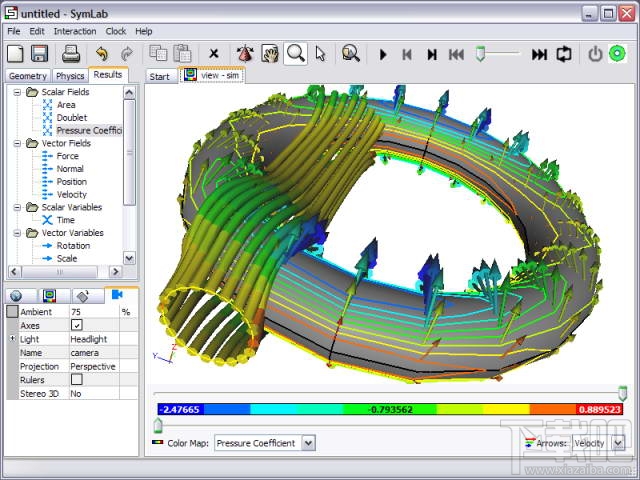Click the playback speed slider handle
The height and width of the screenshot is (480, 640).
[x=481, y=52]
